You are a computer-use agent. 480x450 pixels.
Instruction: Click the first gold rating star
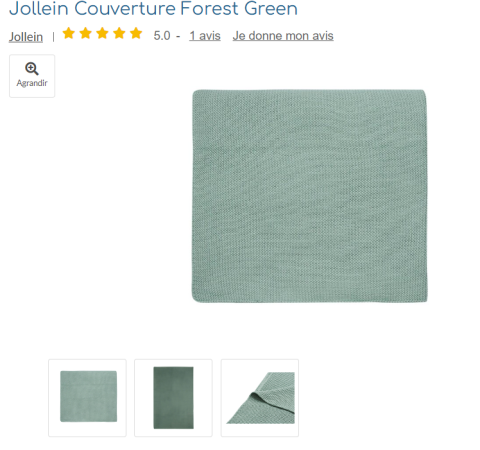[x=69, y=33]
